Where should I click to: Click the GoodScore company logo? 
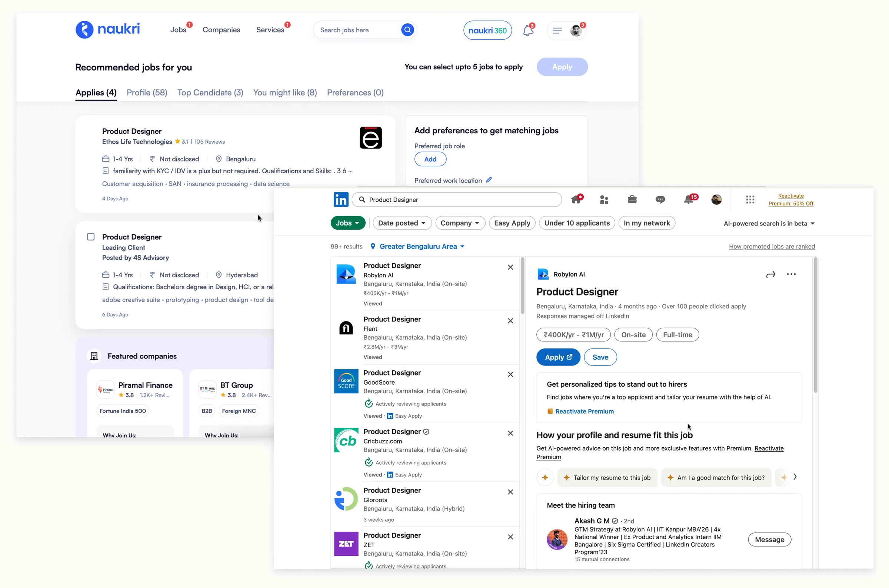346,381
